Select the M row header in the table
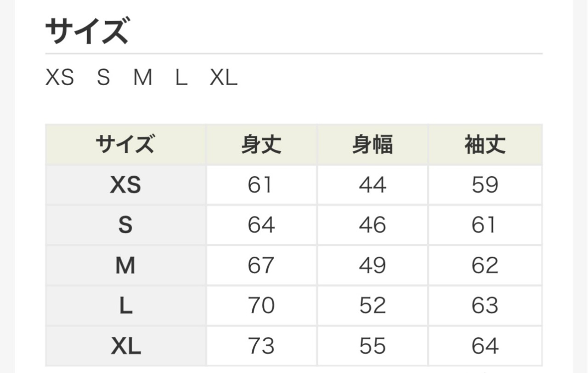This screenshot has height=373, width=588. tap(125, 266)
